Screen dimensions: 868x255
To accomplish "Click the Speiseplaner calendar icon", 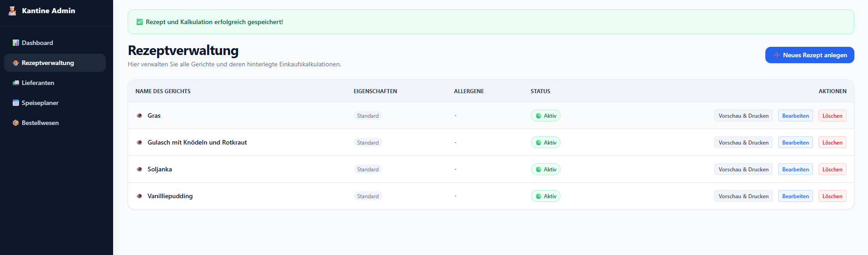I will 16,103.
